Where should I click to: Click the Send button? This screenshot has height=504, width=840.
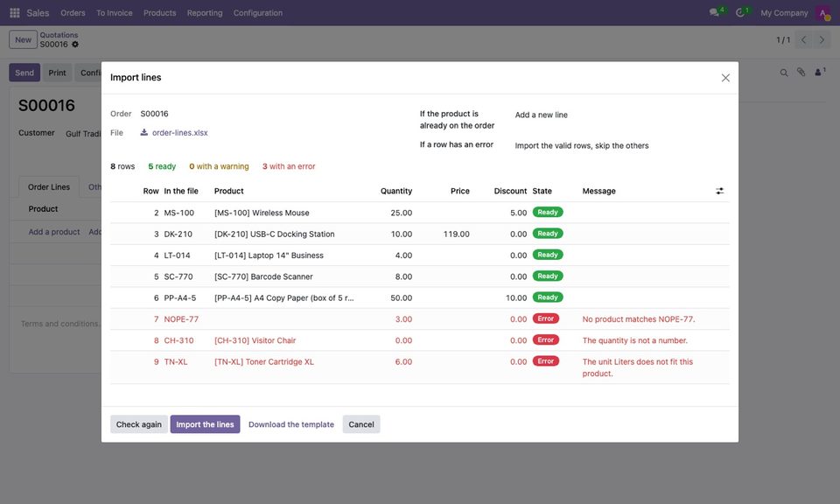pyautogui.click(x=24, y=73)
